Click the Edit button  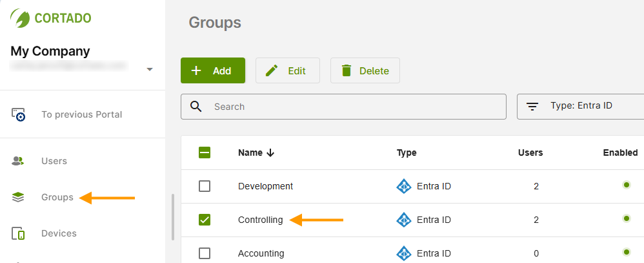coord(288,70)
